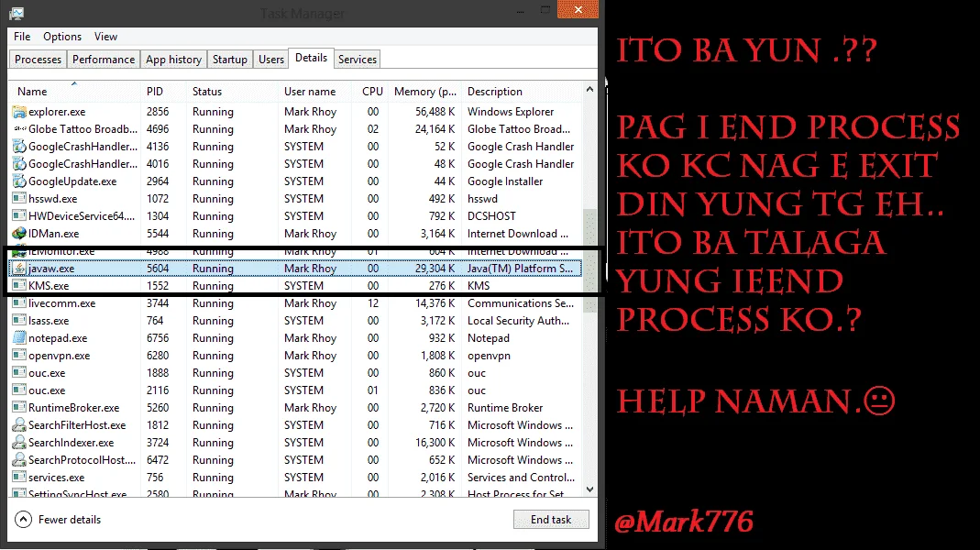
Task: Click the hsswd.exe process icon
Action: (x=19, y=199)
